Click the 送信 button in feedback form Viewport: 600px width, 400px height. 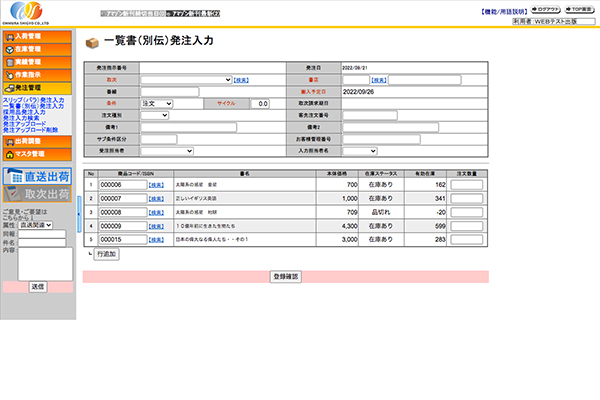[38, 287]
